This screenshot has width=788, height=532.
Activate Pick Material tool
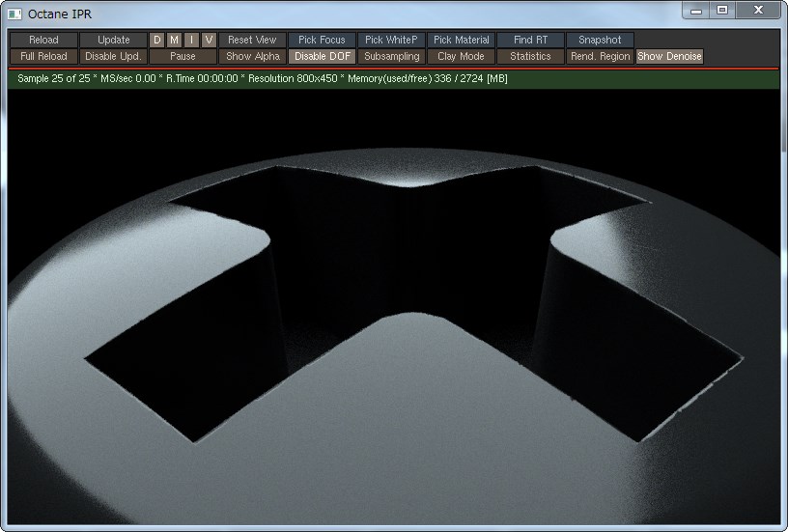[462, 40]
